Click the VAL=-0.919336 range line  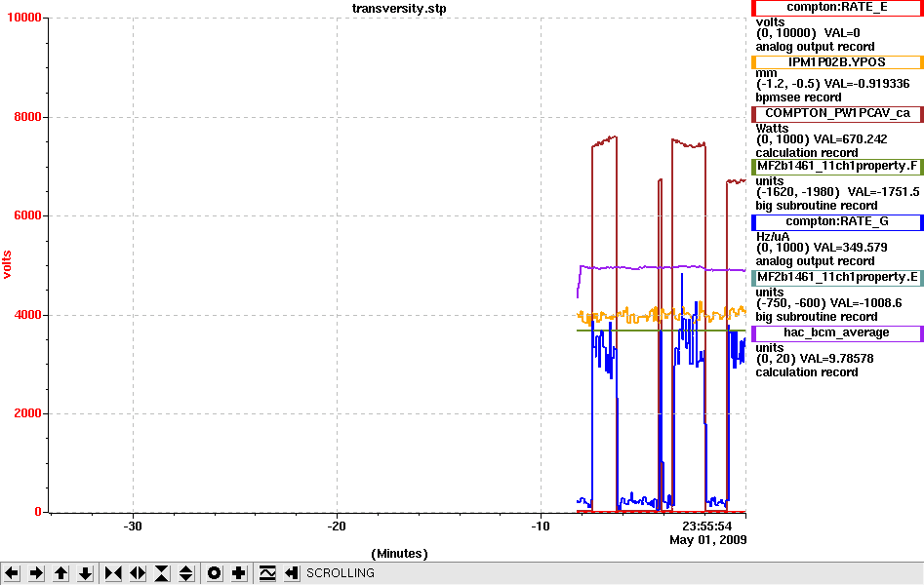tap(832, 84)
